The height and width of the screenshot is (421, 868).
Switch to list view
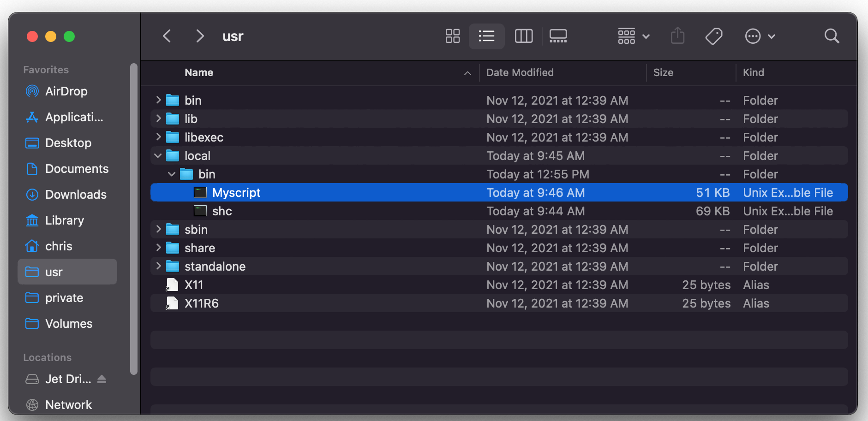[x=487, y=36]
